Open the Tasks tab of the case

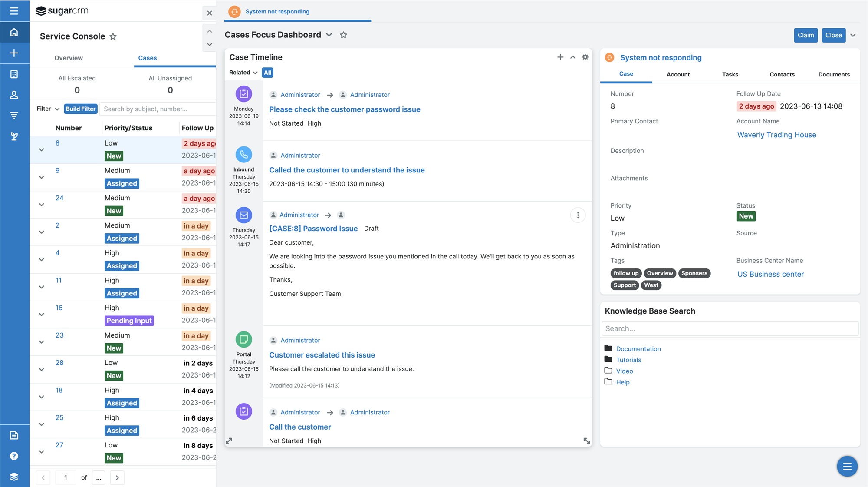(730, 74)
